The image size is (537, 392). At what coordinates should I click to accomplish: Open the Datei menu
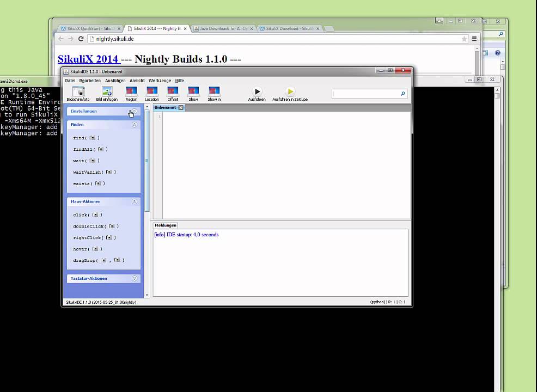70,81
